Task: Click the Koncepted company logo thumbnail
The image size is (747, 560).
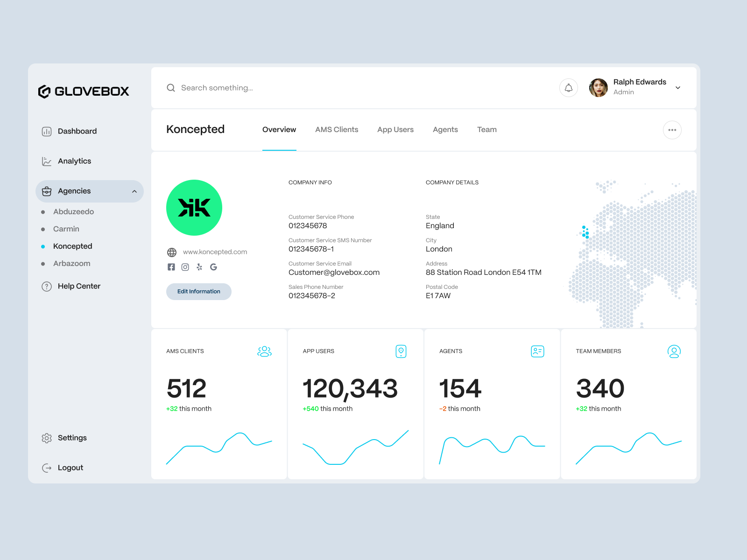Action: click(194, 208)
